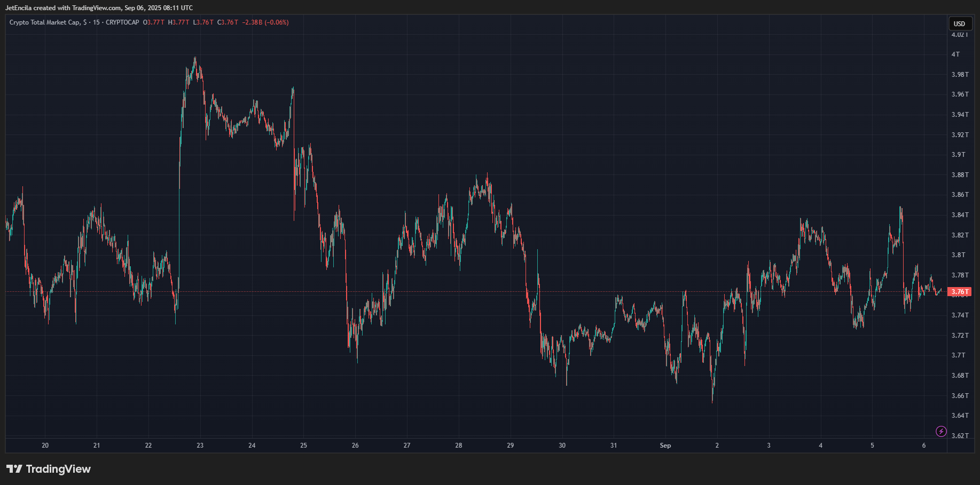
Task: Select date 29 on the time axis
Action: pos(510,446)
